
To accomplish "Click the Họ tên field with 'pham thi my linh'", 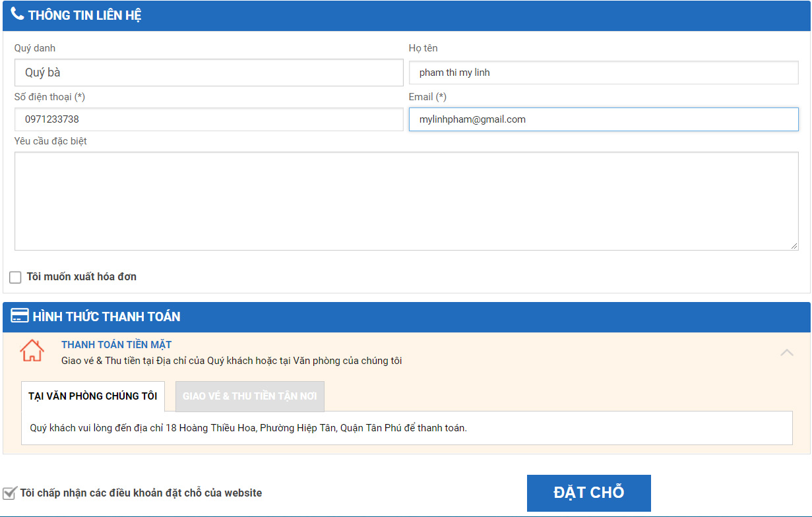I will [x=603, y=73].
